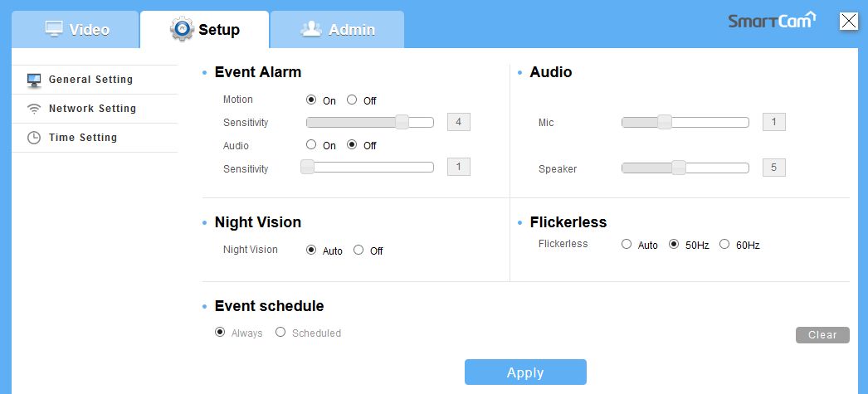Open the Admin tab
Screen dimensions: 868x394
tap(338, 30)
